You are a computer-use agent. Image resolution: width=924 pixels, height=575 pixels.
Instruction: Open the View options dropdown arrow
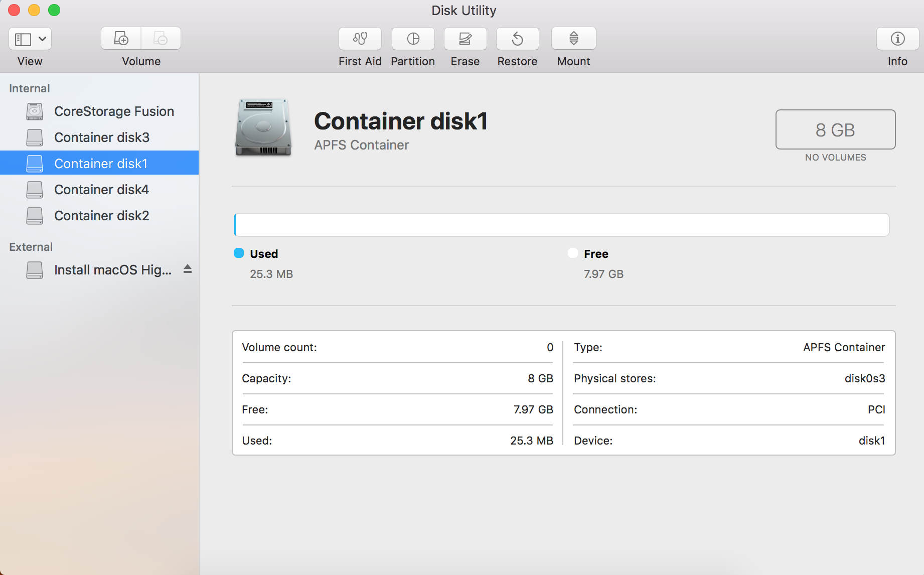tap(43, 39)
